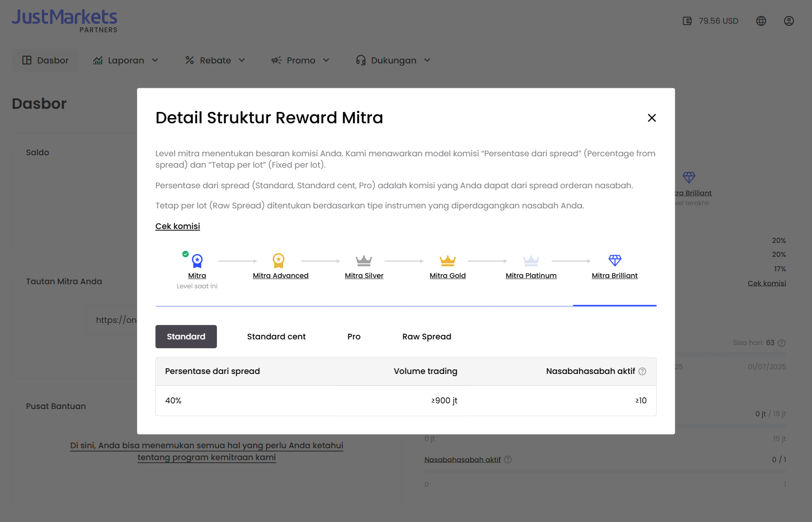Select the Mitra level ribbon icon
Screen dimensions: 812x522
[197, 260]
